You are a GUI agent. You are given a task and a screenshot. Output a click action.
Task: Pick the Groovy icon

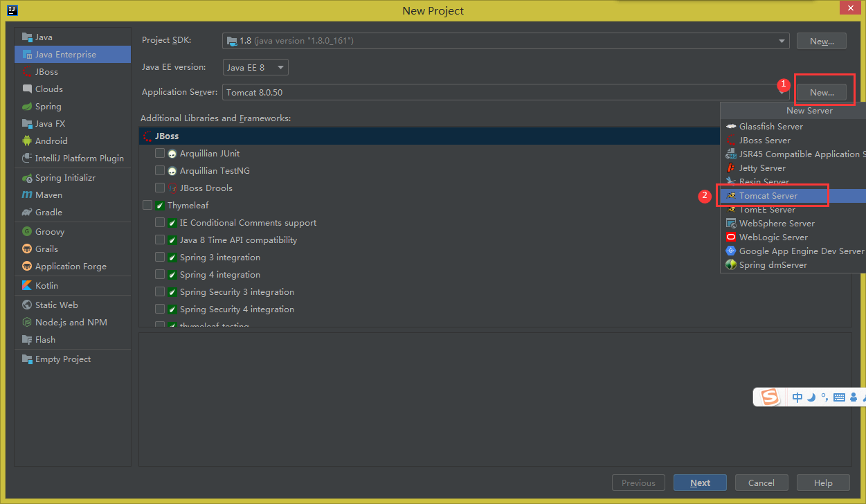27,232
